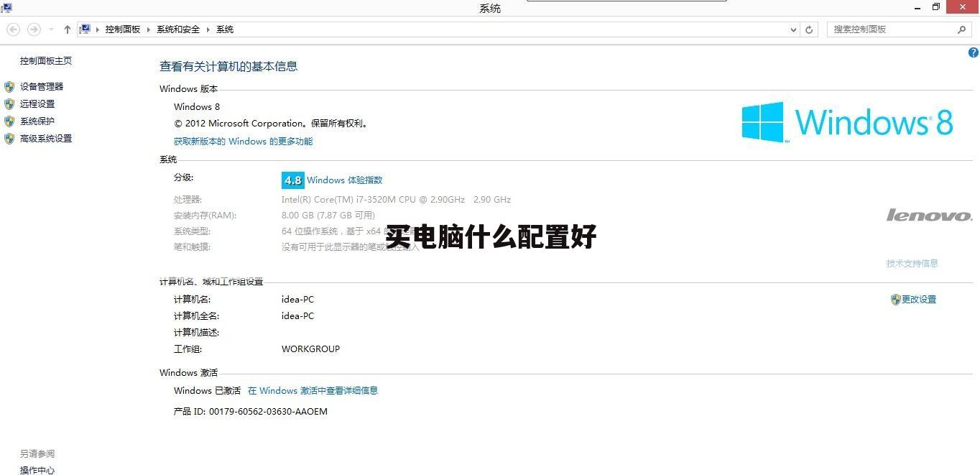Open 系统保护 from sidebar
Screen dimensions: 980x475
point(37,121)
